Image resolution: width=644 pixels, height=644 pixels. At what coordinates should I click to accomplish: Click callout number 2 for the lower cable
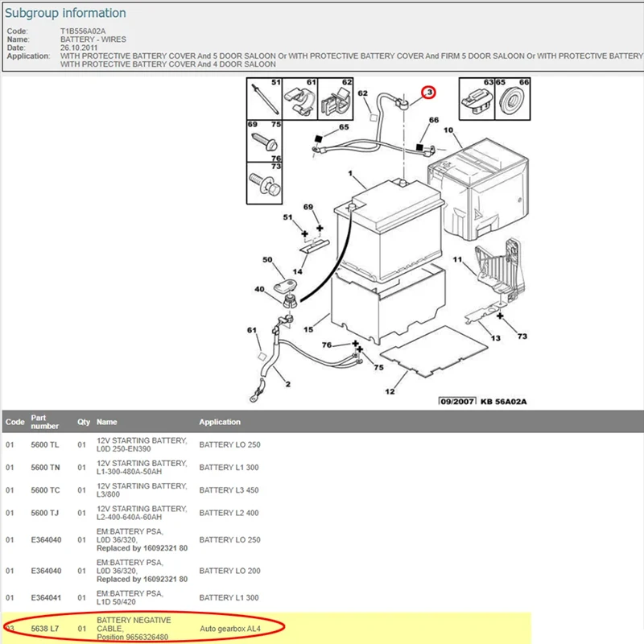[x=288, y=384]
